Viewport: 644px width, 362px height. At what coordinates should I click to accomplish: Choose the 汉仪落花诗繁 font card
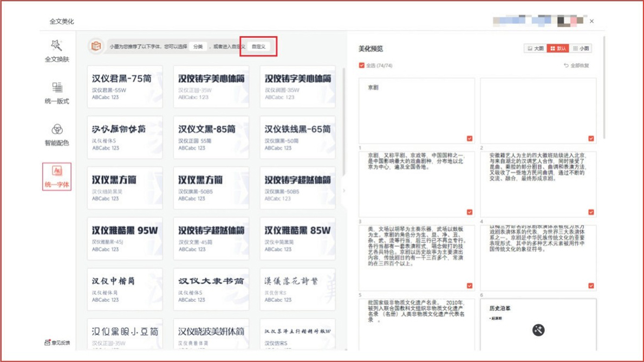pyautogui.click(x=297, y=289)
